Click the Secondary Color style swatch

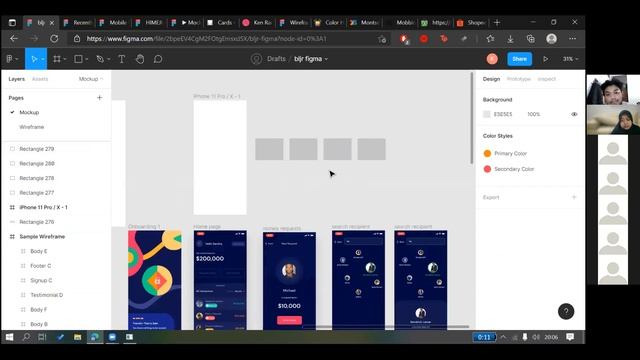(487, 169)
